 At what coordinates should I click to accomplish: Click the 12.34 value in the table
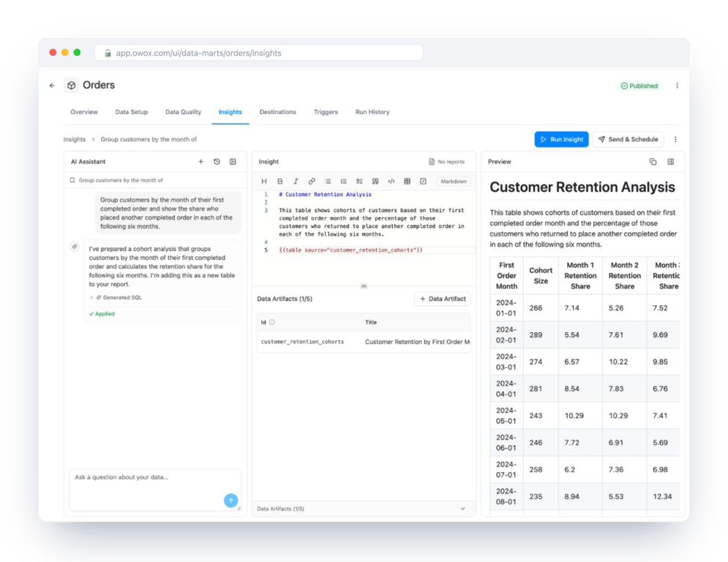663,497
